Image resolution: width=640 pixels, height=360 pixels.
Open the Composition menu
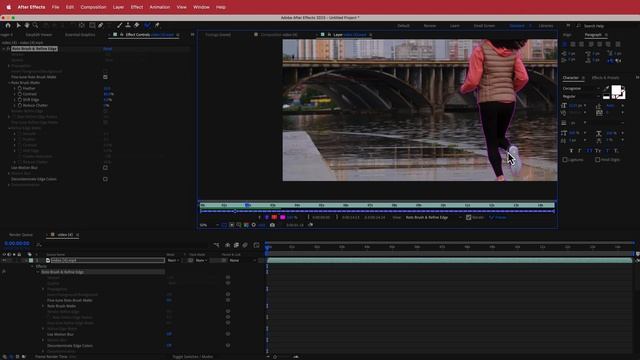point(93,7)
